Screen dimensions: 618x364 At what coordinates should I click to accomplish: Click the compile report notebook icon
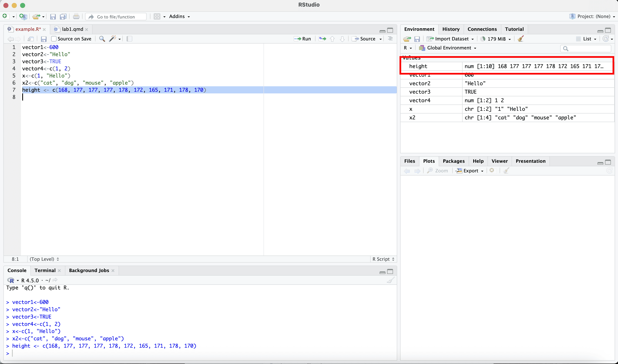click(x=129, y=39)
